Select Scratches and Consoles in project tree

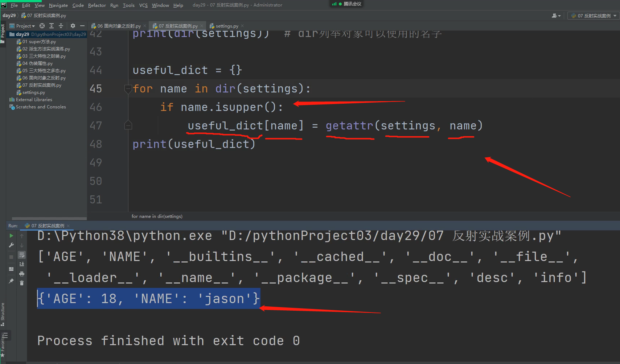[x=38, y=107]
